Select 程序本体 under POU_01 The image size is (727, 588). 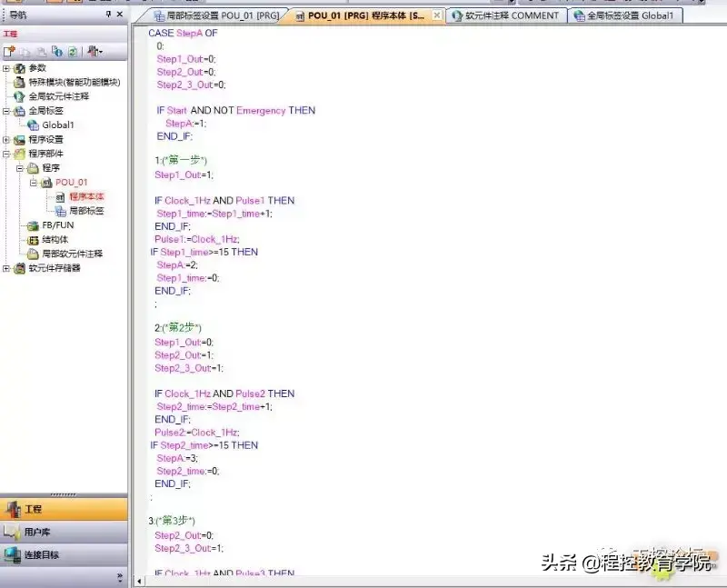pos(86,196)
